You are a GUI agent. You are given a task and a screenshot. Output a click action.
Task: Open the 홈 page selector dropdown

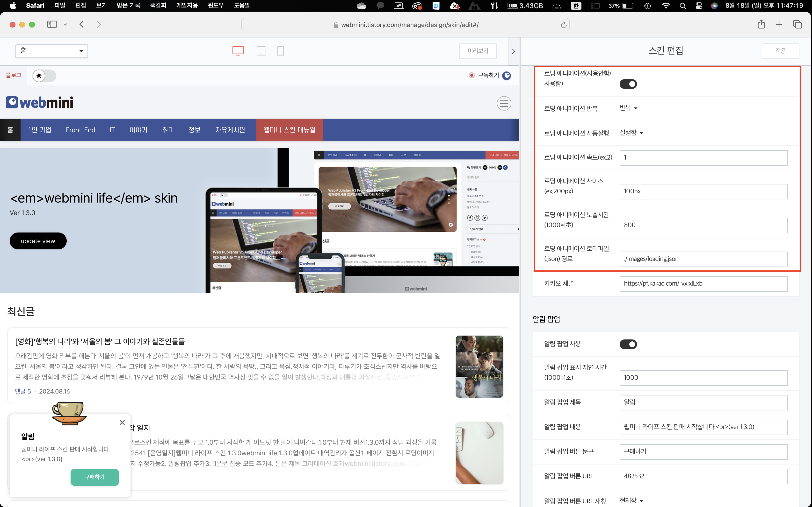coord(52,51)
